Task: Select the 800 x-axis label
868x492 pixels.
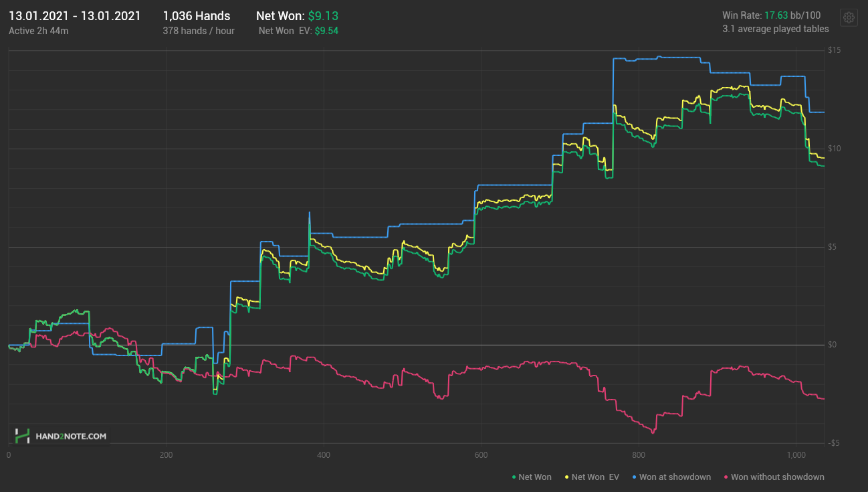Action: click(638, 455)
